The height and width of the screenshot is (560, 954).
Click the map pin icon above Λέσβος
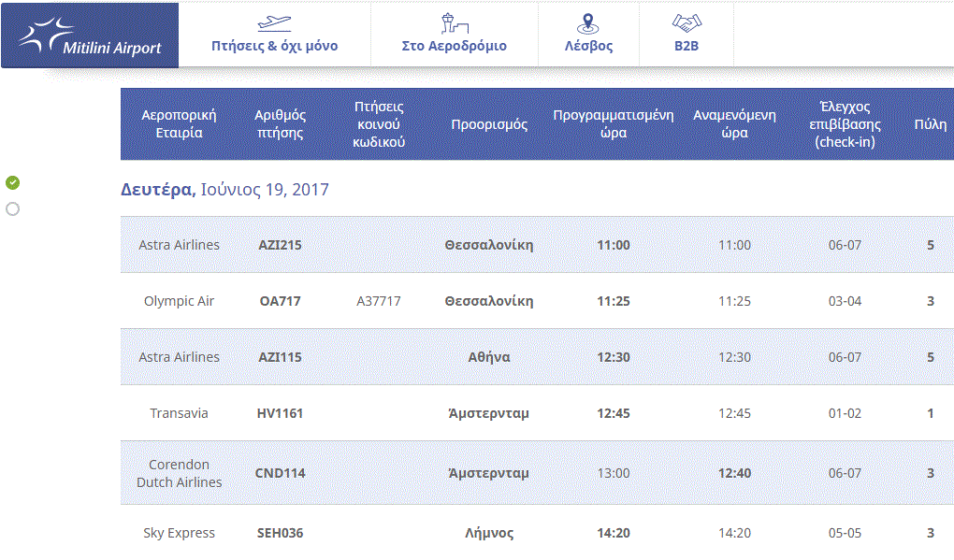pos(588,22)
